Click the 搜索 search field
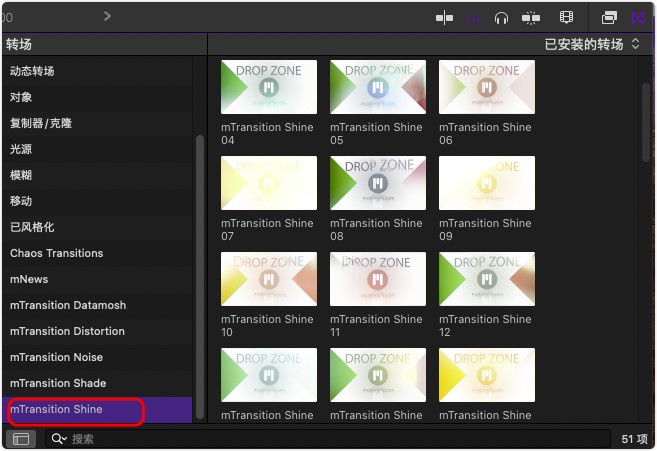Viewport: 657px width, 451px height. 327,439
